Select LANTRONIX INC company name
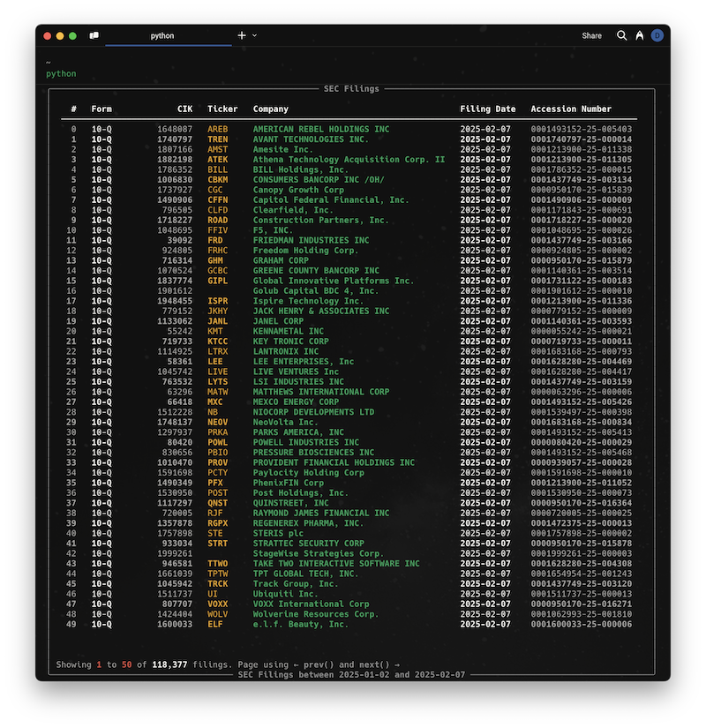 (286, 351)
